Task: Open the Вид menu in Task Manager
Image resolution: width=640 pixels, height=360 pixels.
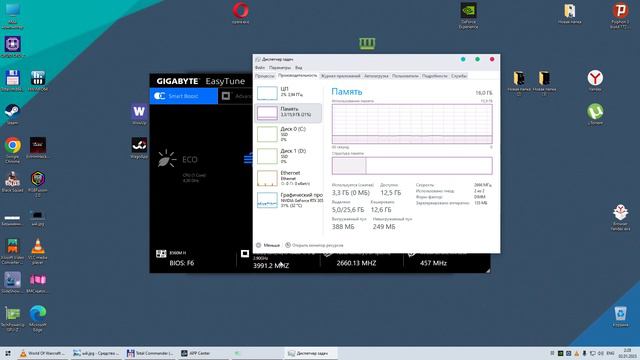Action: 299,68
